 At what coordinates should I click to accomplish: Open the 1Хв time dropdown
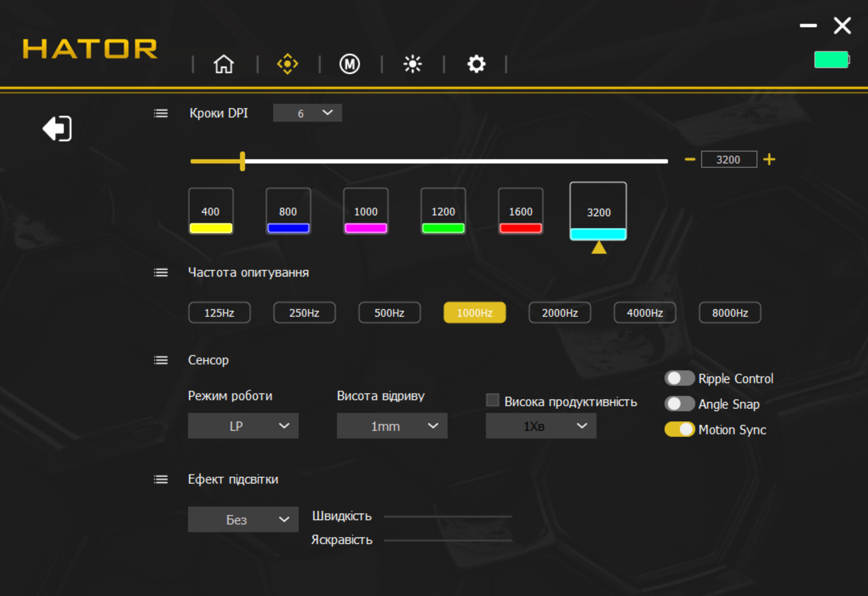[x=541, y=426]
